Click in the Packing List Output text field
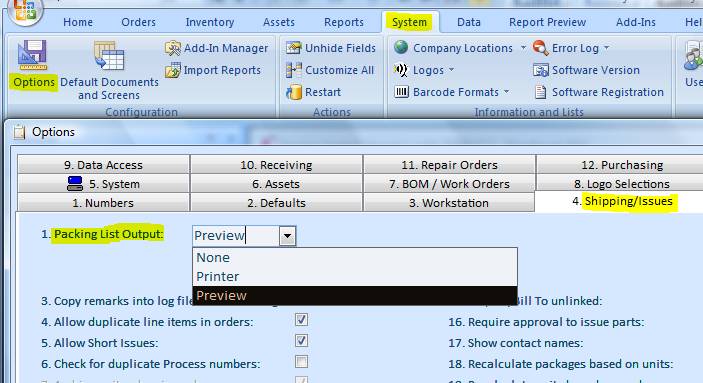703x383 pixels. pyautogui.click(x=236, y=236)
